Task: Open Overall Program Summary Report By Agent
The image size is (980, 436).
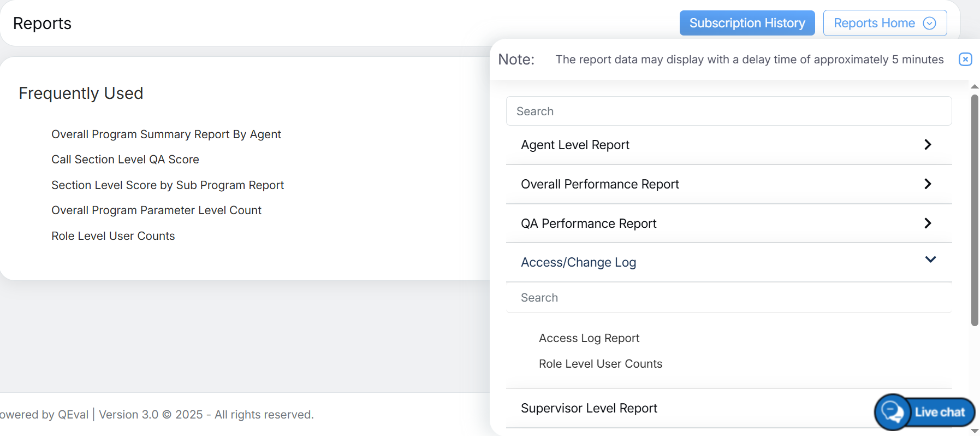Action: 166,134
